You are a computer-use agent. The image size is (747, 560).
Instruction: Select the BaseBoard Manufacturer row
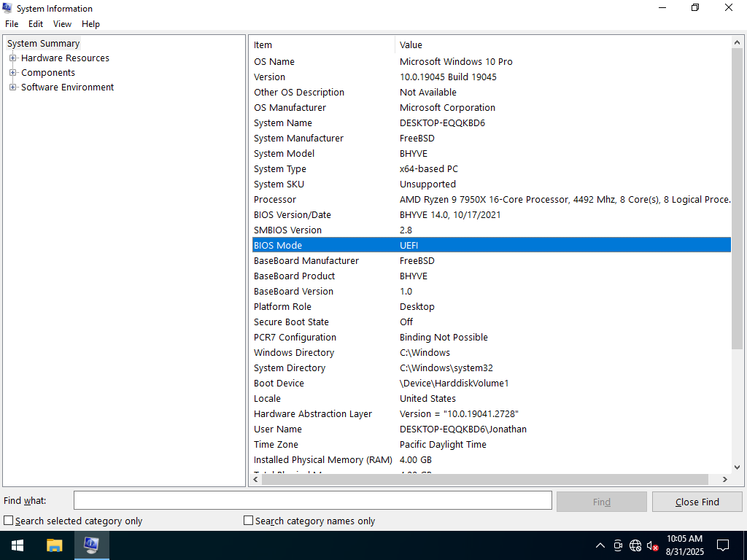pos(491,260)
